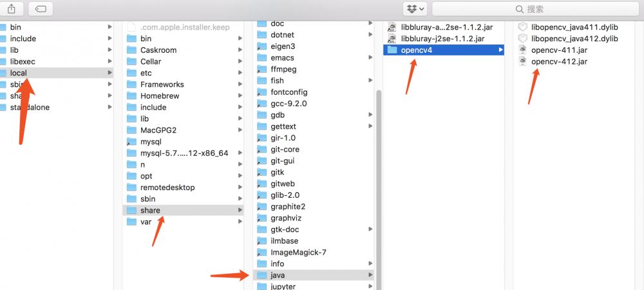Click the info folder name
The image size is (644, 290).
point(277,264)
